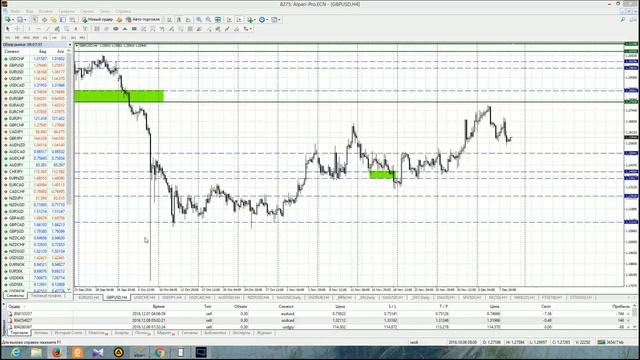The image size is (640, 360).
Task: Select the Horizontal Line drawing tool
Action: (x=38, y=29)
